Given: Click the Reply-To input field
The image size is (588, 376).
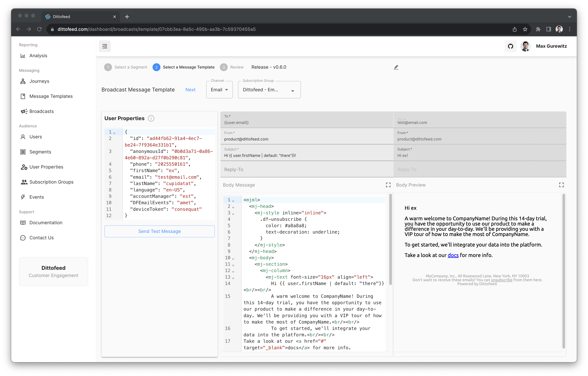Looking at the screenshot, I should point(307,169).
